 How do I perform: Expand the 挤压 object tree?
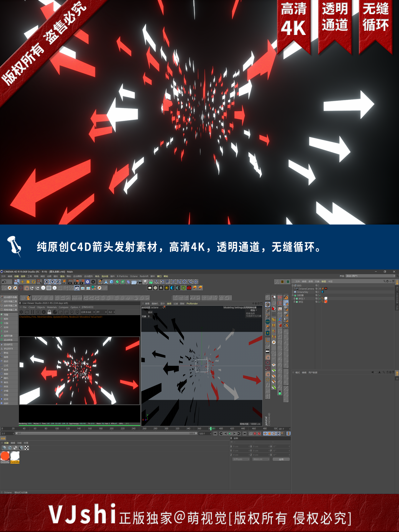click(x=294, y=302)
